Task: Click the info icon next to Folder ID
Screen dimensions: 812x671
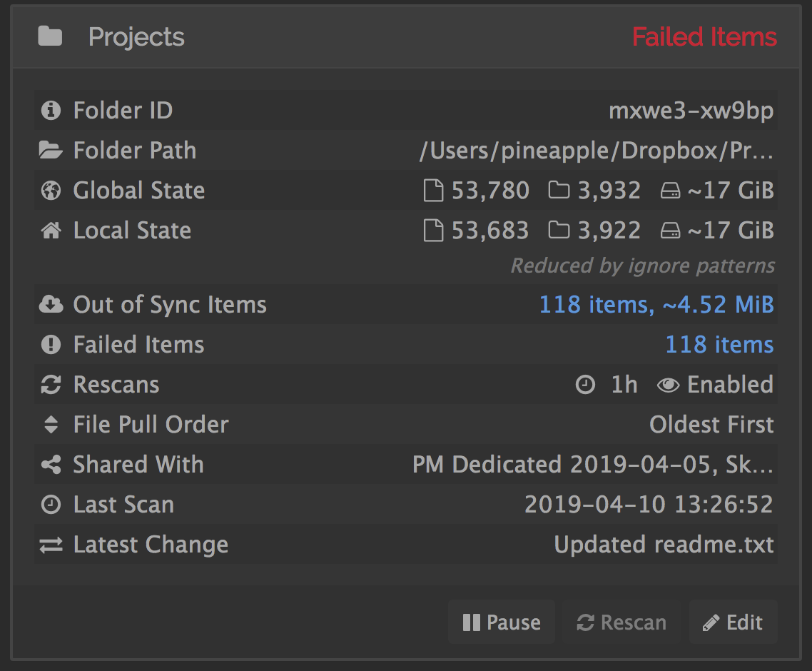Action: click(49, 110)
